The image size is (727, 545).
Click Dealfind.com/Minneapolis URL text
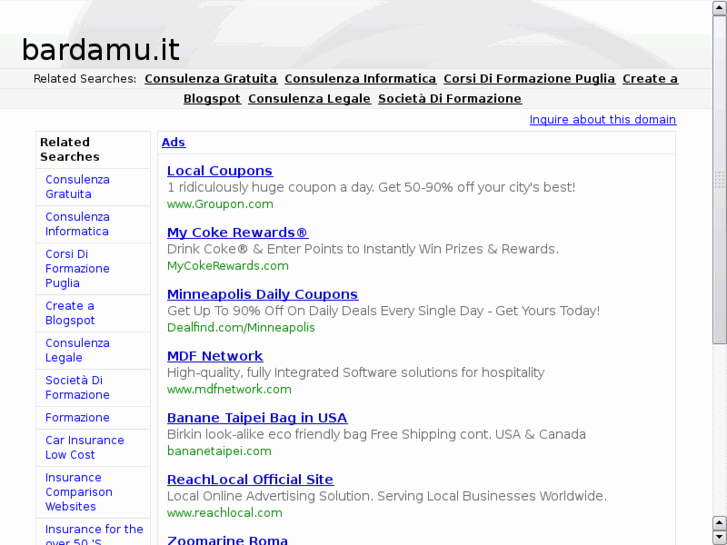point(241,327)
